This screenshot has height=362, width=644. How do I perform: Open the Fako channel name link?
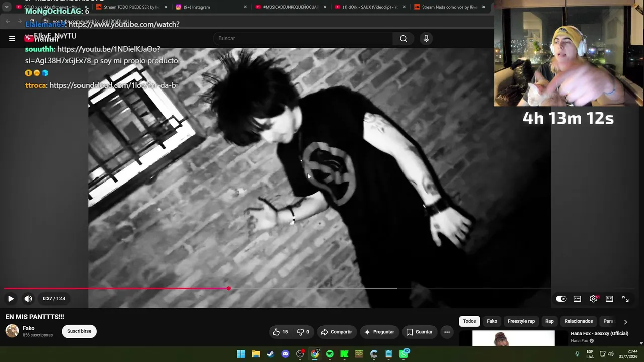tap(28, 328)
